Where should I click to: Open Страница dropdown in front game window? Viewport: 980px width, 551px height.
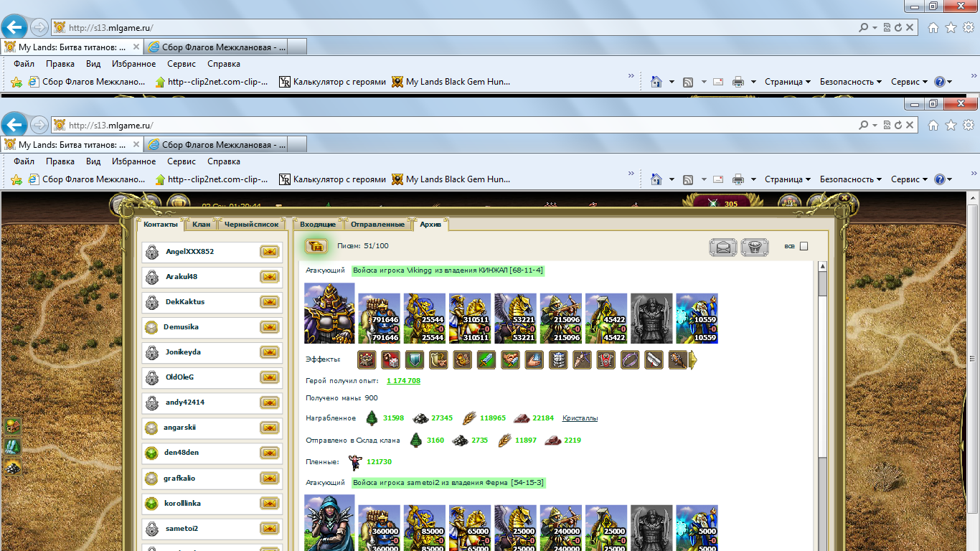tap(788, 179)
